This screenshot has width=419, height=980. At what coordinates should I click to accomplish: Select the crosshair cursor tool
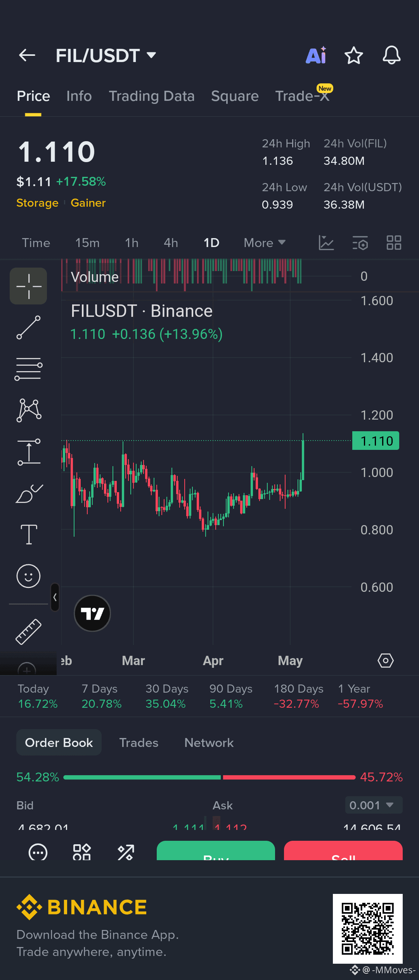(x=28, y=286)
